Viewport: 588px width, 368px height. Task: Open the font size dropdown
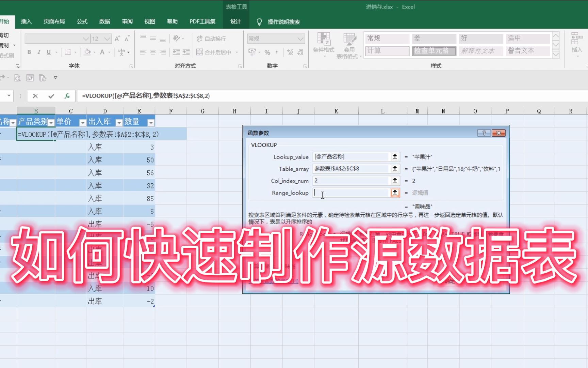tap(107, 39)
